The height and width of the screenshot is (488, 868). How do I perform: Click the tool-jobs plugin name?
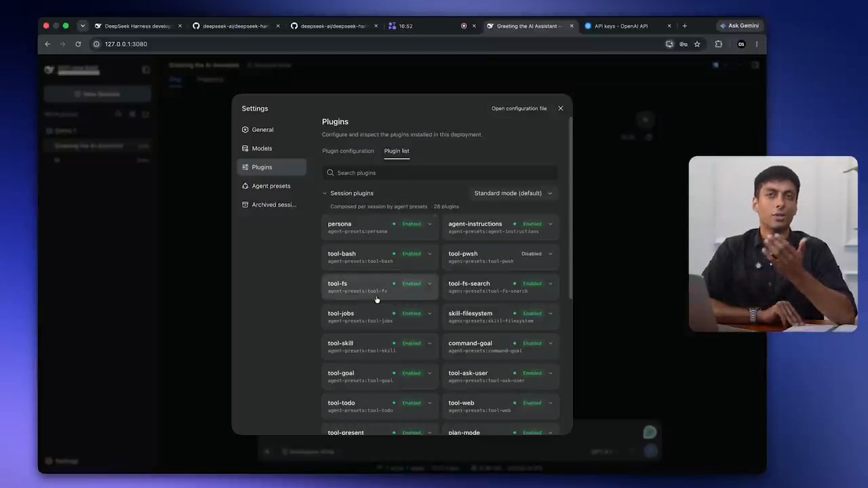click(340, 313)
